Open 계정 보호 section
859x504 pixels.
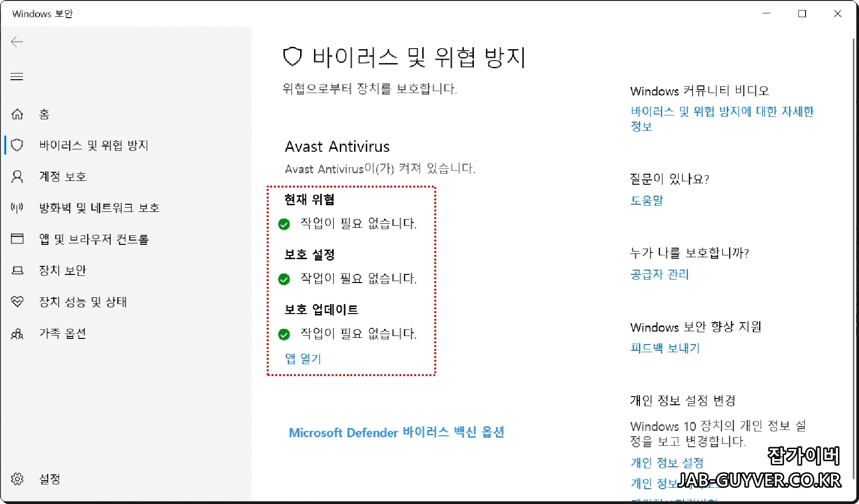click(x=63, y=177)
